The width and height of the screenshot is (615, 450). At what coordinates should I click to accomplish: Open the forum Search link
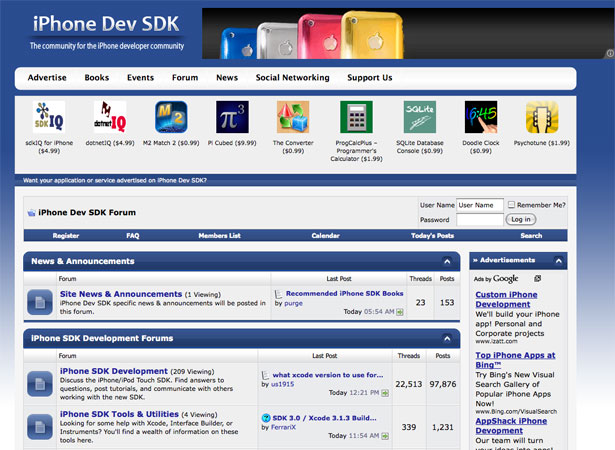tap(531, 236)
